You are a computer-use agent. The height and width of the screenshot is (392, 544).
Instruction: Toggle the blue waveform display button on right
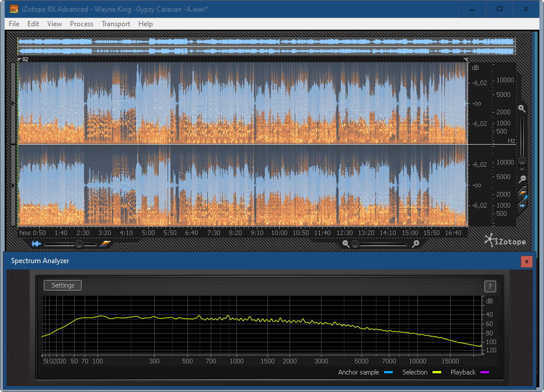coord(522,205)
